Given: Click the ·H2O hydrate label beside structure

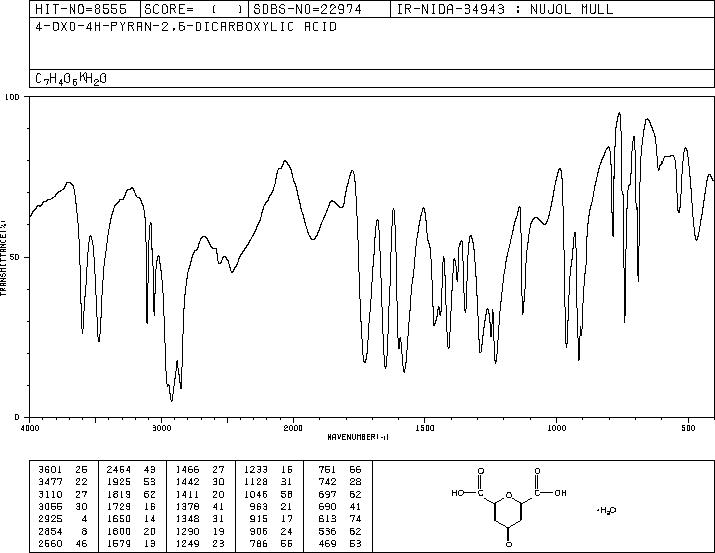Looking at the screenshot, I should tap(606, 510).
